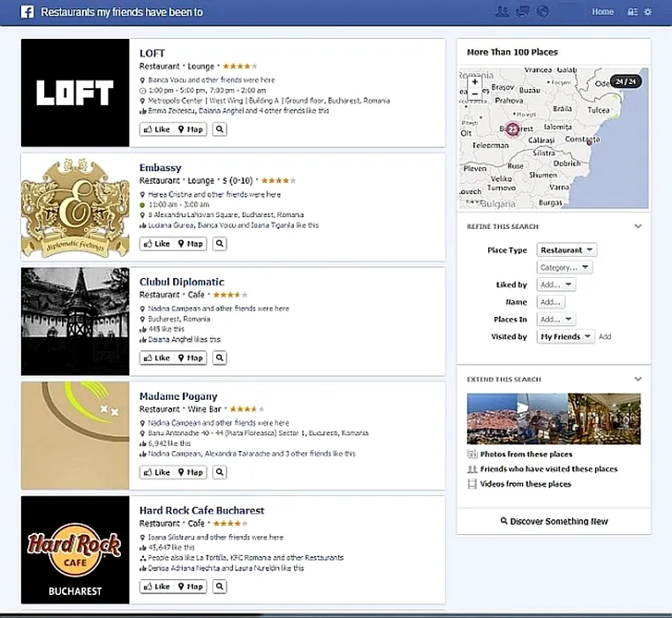This screenshot has width=672, height=618.
Task: Click the Facebook logo icon
Action: click(27, 12)
